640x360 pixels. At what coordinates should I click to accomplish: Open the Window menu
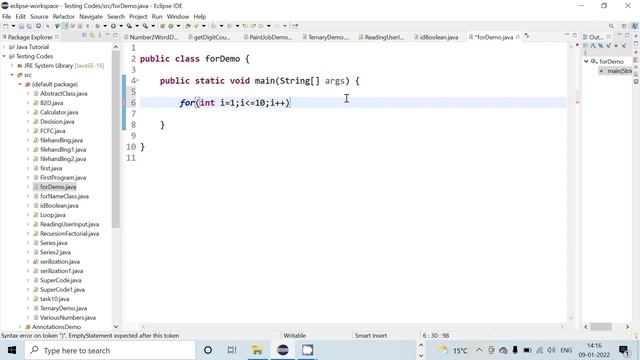point(178,17)
